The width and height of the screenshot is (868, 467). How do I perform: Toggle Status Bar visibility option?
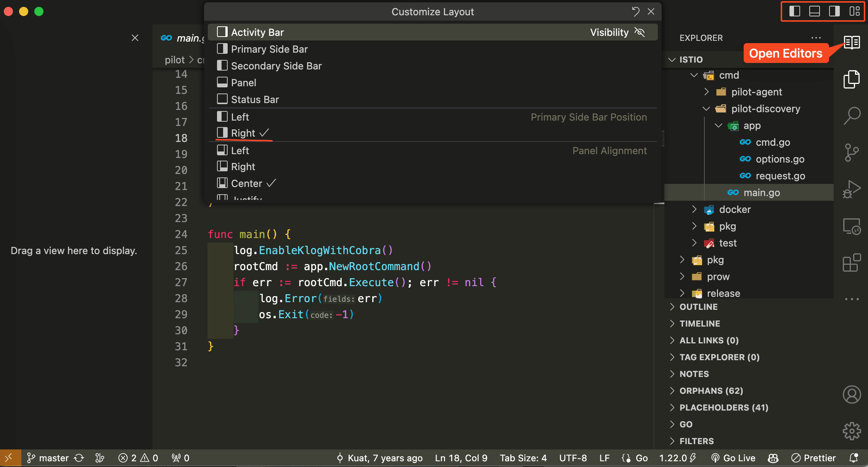coord(433,100)
